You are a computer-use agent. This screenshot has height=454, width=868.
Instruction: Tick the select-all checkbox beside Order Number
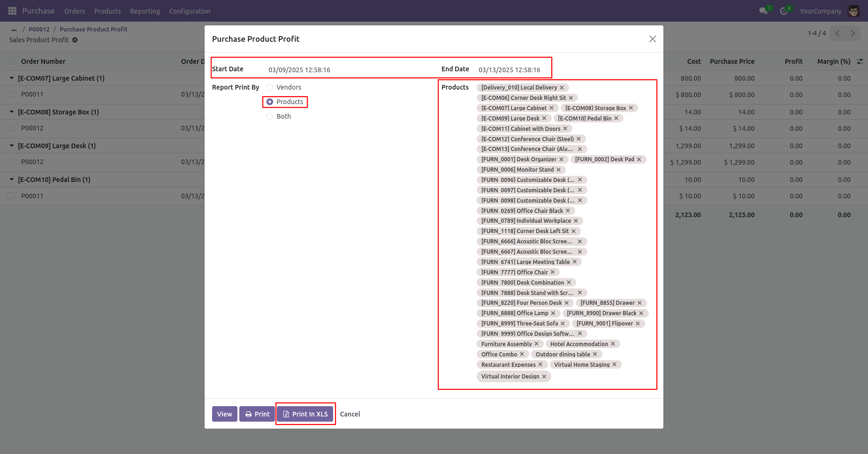click(11, 61)
